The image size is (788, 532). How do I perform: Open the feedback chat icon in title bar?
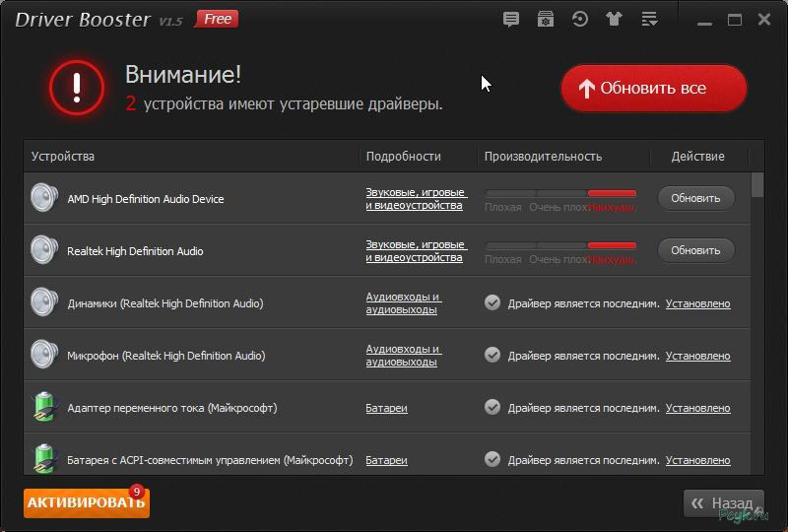pyautogui.click(x=510, y=20)
